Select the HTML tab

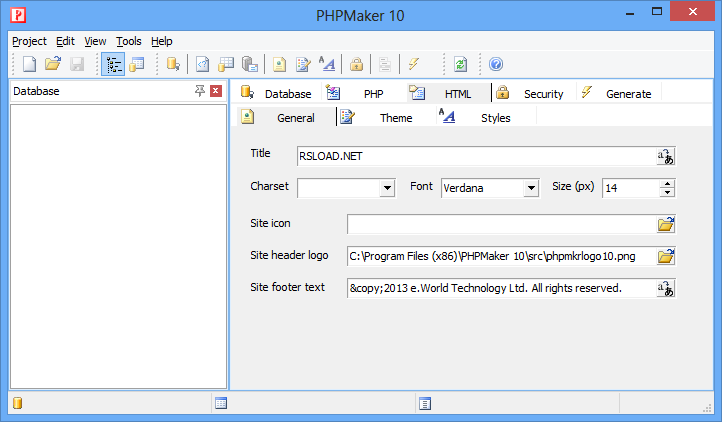pos(447,93)
